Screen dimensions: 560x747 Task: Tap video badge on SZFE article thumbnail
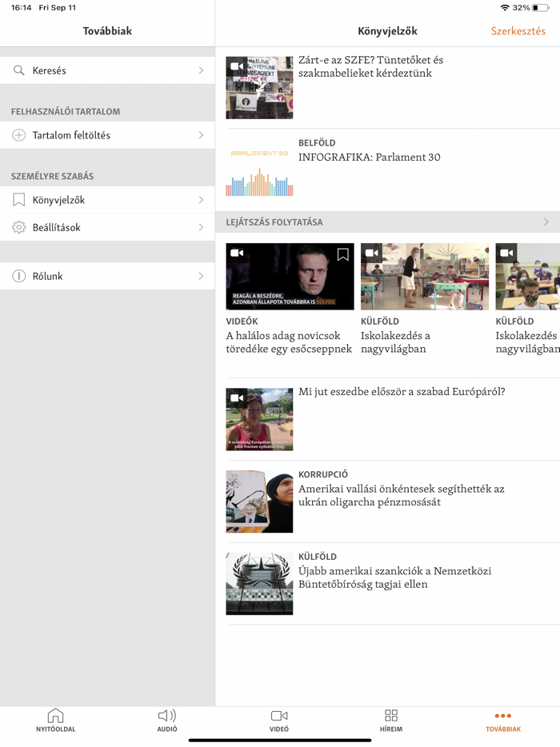point(237,66)
